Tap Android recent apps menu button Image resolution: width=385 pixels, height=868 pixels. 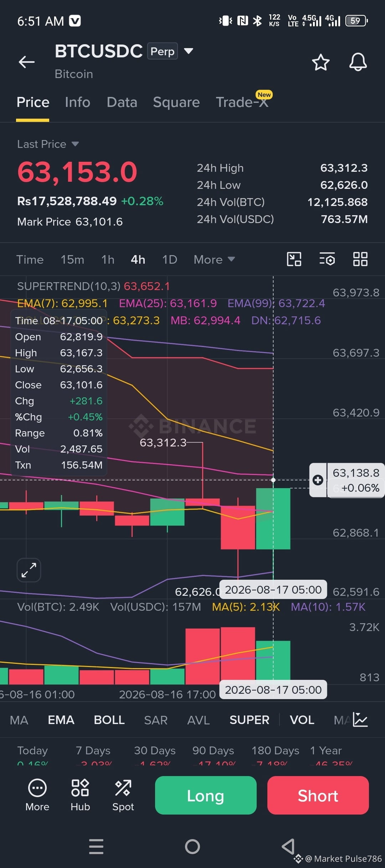96,846
